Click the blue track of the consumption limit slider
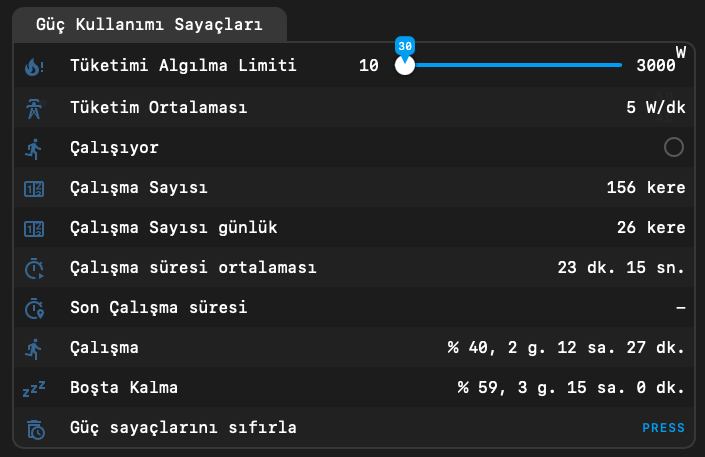 [x=517, y=65]
